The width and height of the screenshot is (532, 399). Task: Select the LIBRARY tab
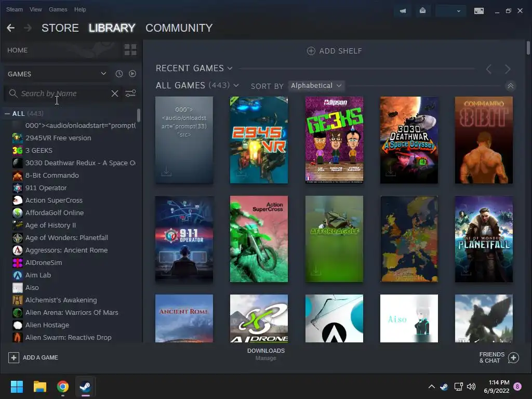coord(112,28)
